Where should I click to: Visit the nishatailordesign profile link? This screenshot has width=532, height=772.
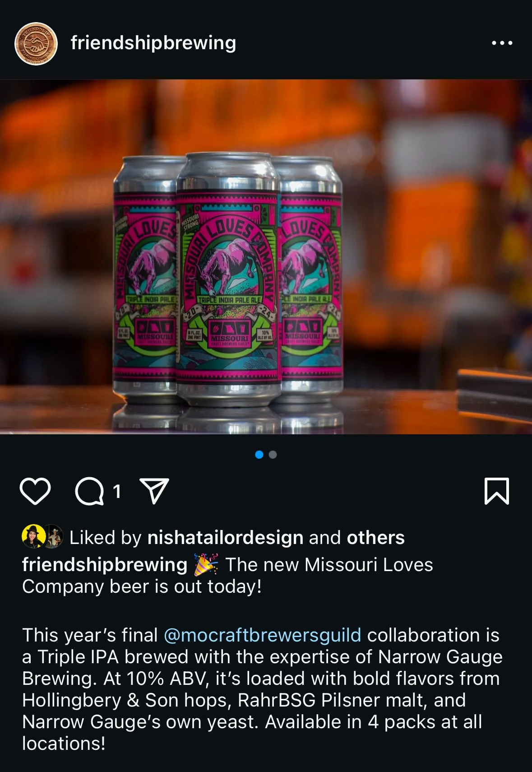click(226, 537)
